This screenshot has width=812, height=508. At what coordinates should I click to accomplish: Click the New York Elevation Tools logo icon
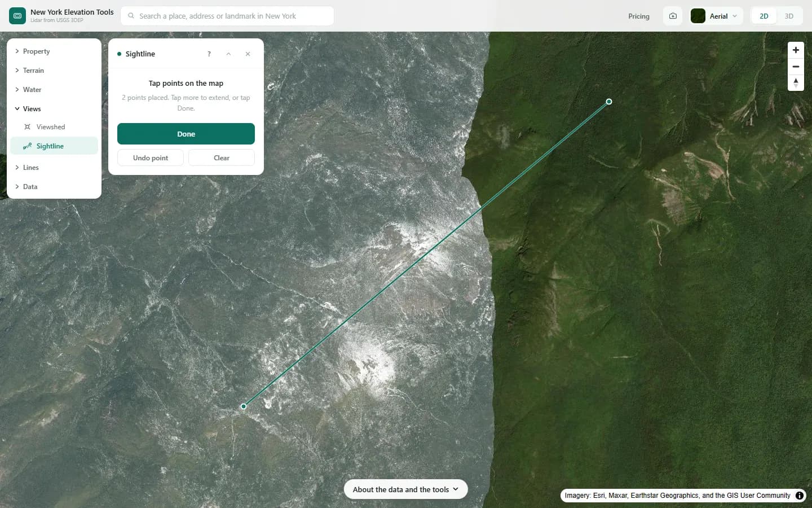point(17,16)
